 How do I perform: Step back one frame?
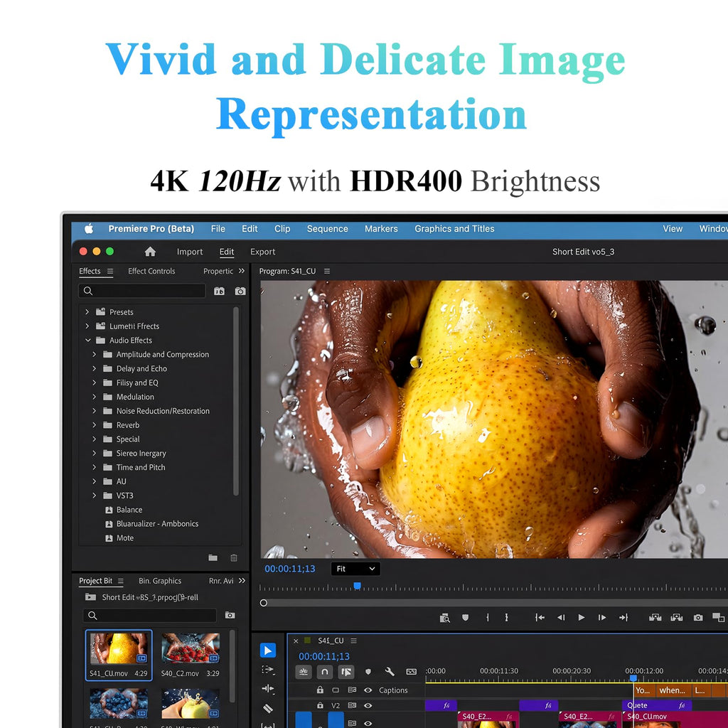coord(561,618)
